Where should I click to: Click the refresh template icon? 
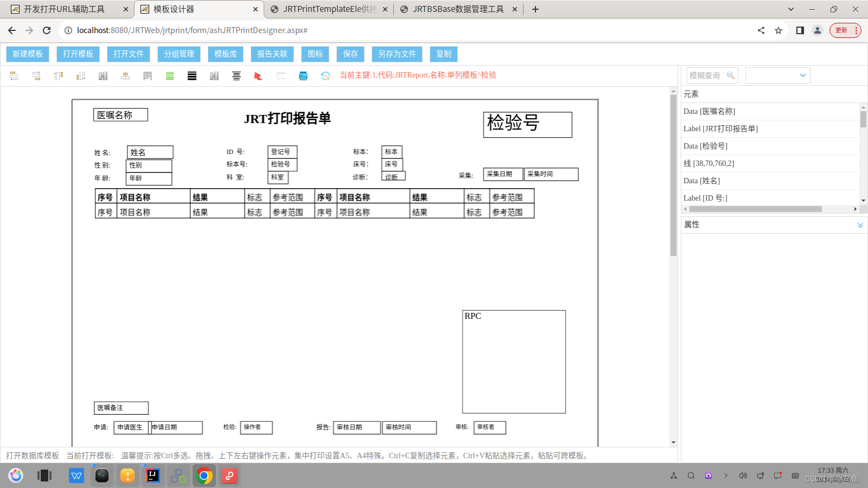tap(325, 76)
